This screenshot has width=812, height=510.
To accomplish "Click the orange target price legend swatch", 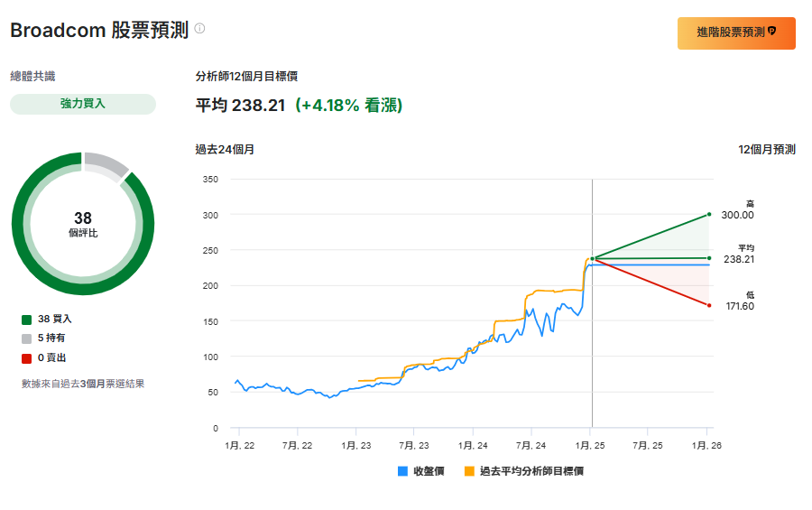I will click(469, 471).
